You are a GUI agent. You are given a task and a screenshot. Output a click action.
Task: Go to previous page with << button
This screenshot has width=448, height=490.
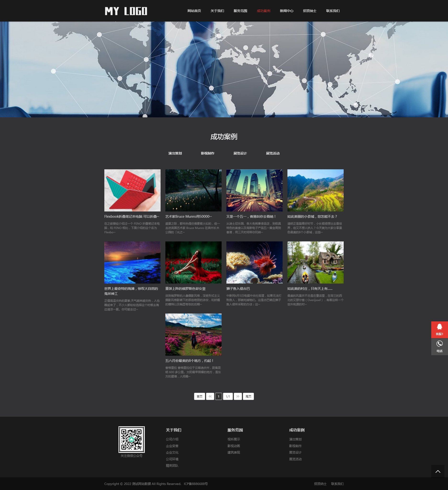(x=210, y=396)
